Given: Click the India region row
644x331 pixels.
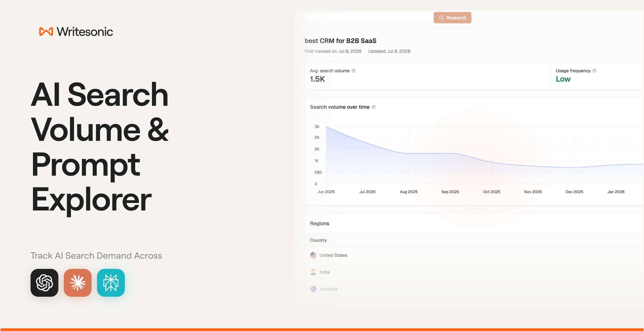Looking at the screenshot, I should pos(474,272).
